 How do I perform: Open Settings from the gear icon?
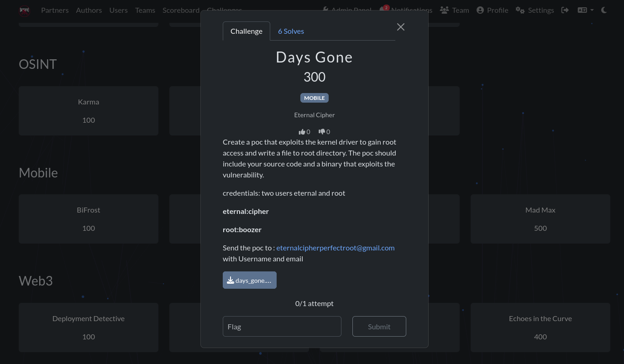[535, 10]
